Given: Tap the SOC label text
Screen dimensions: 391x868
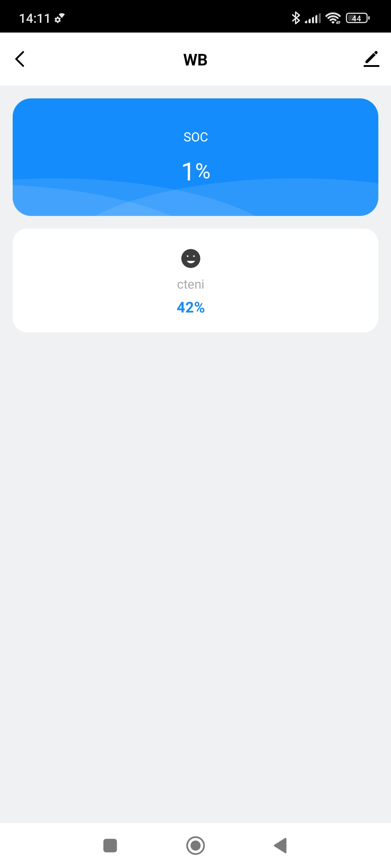Looking at the screenshot, I should (x=195, y=137).
